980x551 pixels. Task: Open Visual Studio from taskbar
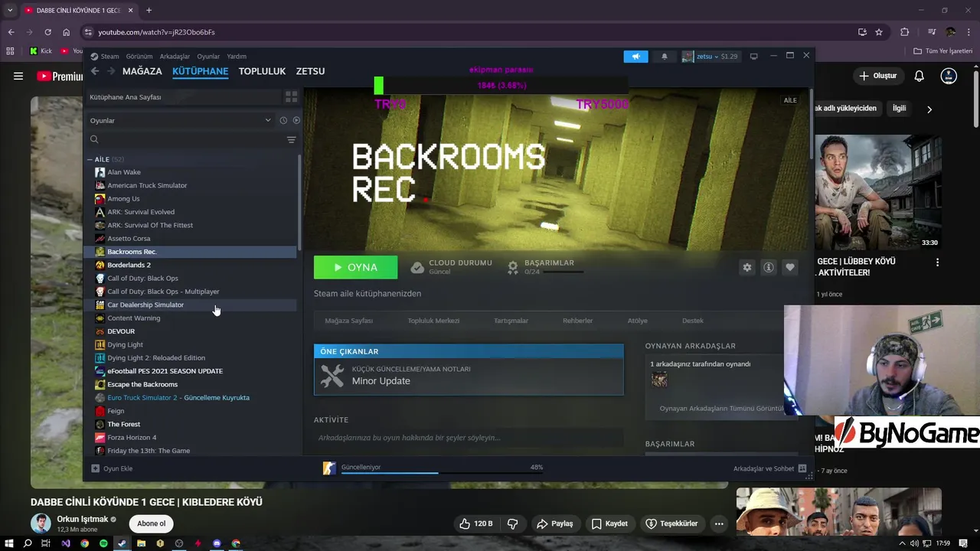[65, 543]
